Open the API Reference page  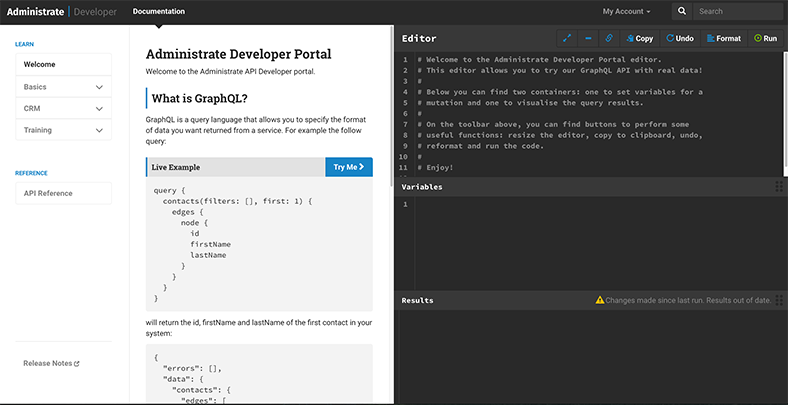63,193
